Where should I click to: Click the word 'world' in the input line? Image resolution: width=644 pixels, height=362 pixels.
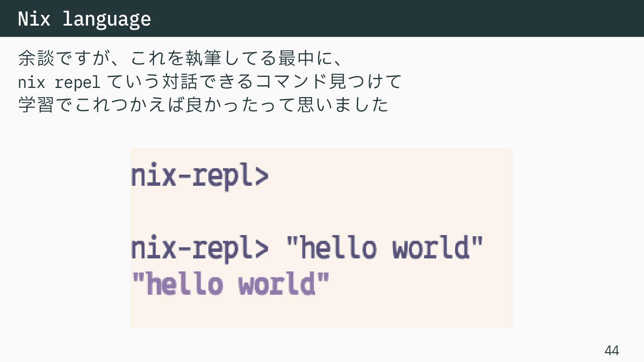(431, 247)
